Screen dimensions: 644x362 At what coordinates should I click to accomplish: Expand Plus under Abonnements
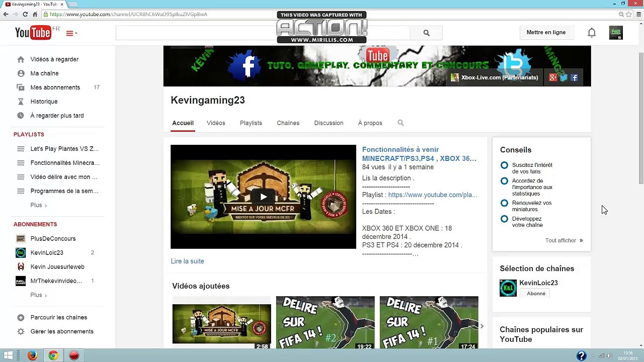coord(38,295)
